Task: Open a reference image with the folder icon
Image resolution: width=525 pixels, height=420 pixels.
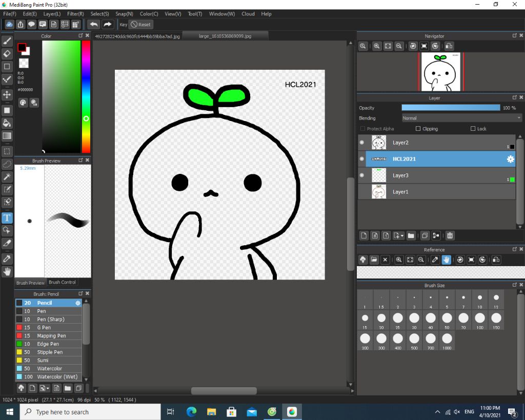Action: (x=374, y=259)
